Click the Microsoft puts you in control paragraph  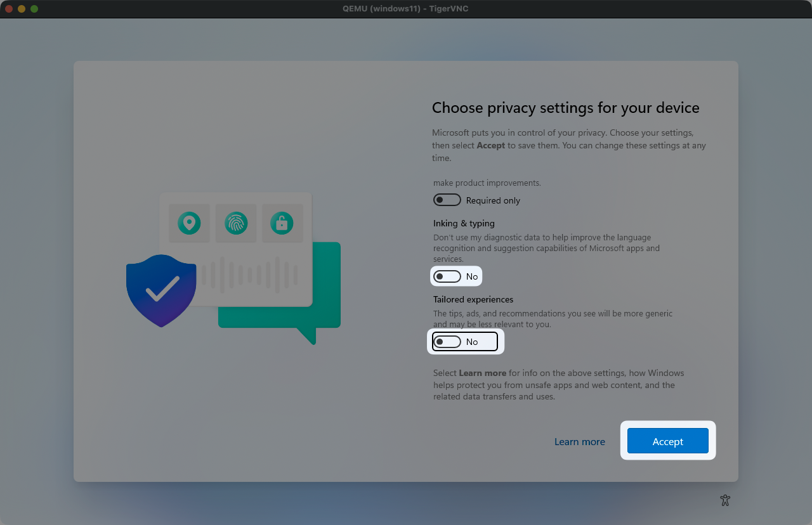tap(568, 145)
